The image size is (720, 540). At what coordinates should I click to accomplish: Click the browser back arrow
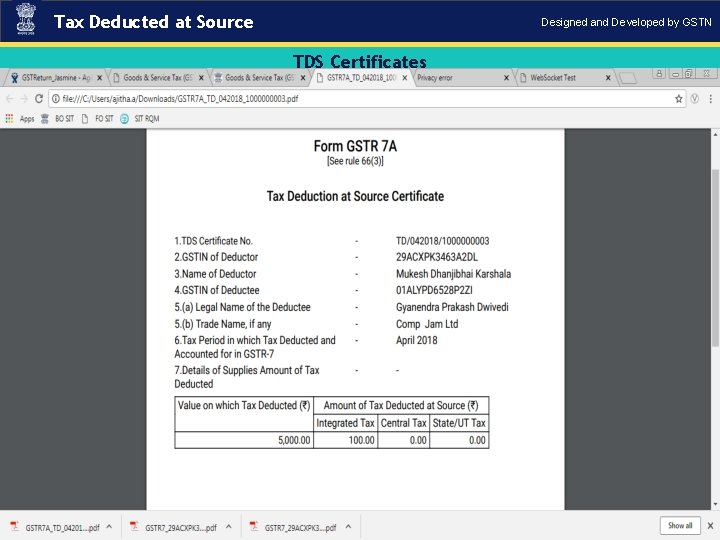[x=9, y=99]
